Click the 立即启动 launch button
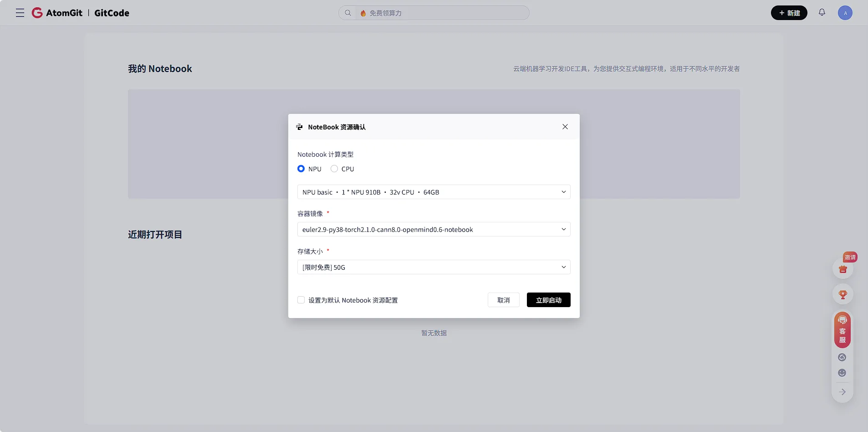This screenshot has width=868, height=432. [548, 300]
